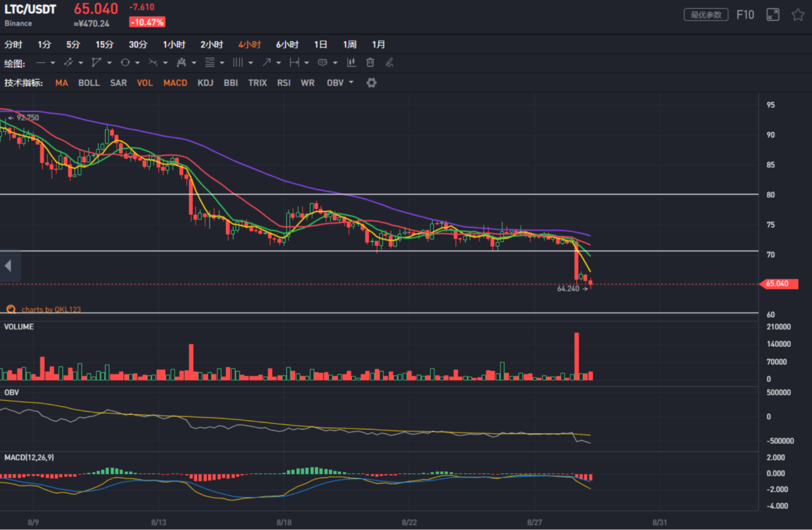This screenshot has height=530, width=812.
Task: Switch to the 分时 timeframe
Action: tap(13, 45)
